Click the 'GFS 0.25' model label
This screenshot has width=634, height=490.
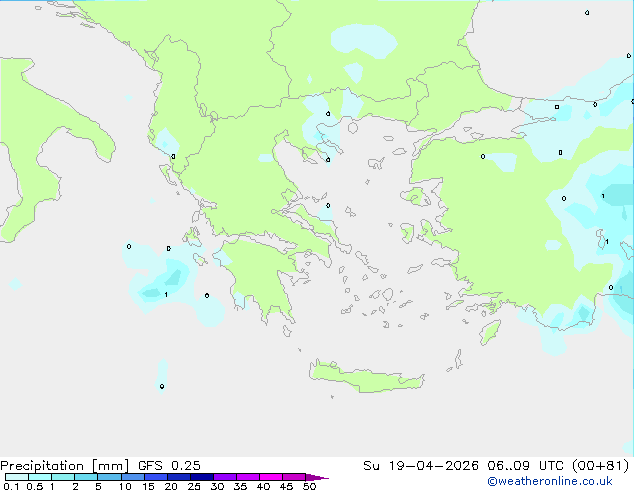pyautogui.click(x=169, y=466)
